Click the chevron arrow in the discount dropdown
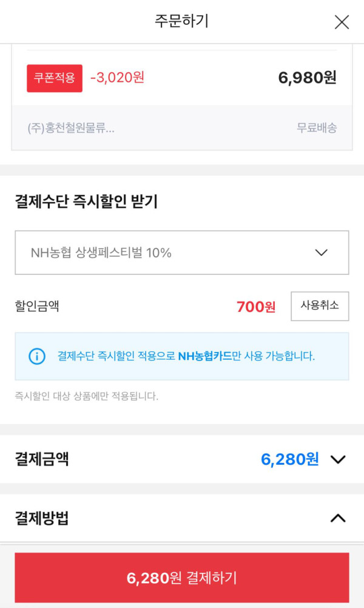This screenshot has height=608, width=364. coord(322,253)
